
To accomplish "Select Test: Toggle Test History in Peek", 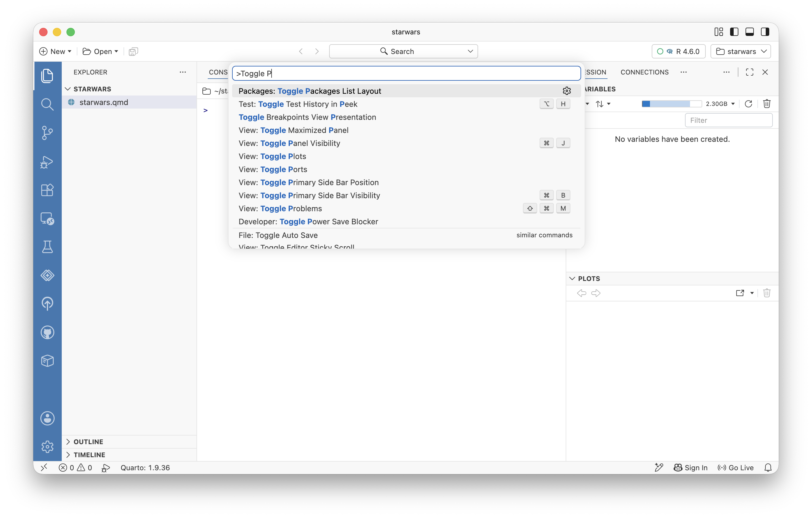I will tap(406, 104).
